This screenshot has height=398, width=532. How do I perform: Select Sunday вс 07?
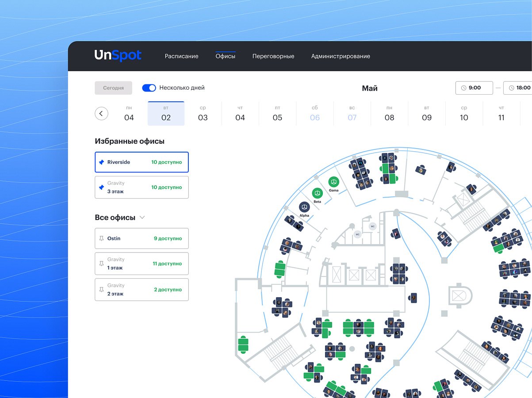coord(352,114)
